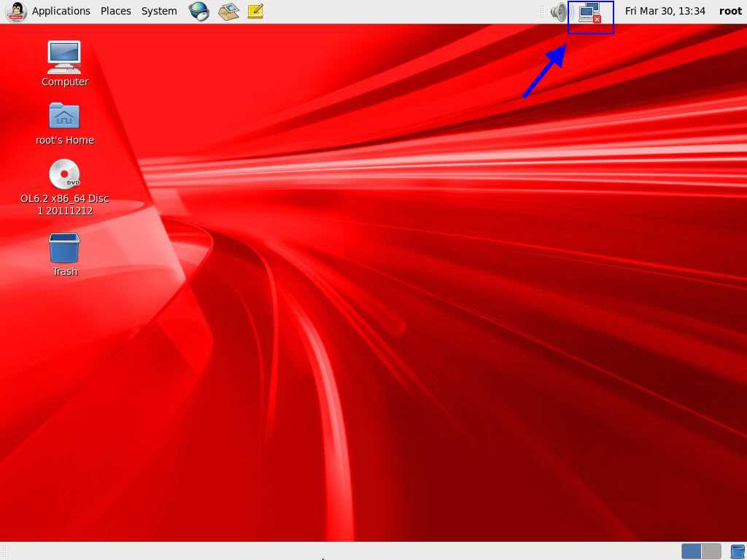
Task: Select the first workspace in the switcher
Action: 690,551
